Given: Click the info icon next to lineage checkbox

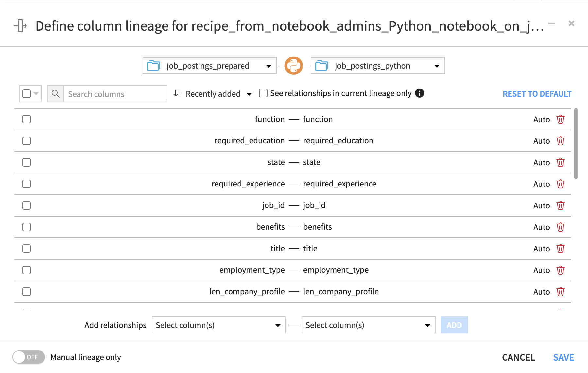Looking at the screenshot, I should click(x=420, y=93).
